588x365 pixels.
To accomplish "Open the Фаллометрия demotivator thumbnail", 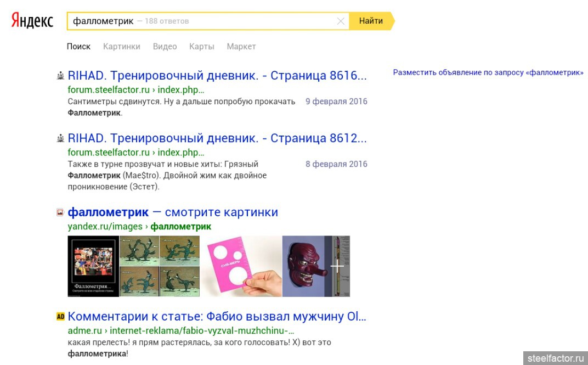I will [93, 266].
